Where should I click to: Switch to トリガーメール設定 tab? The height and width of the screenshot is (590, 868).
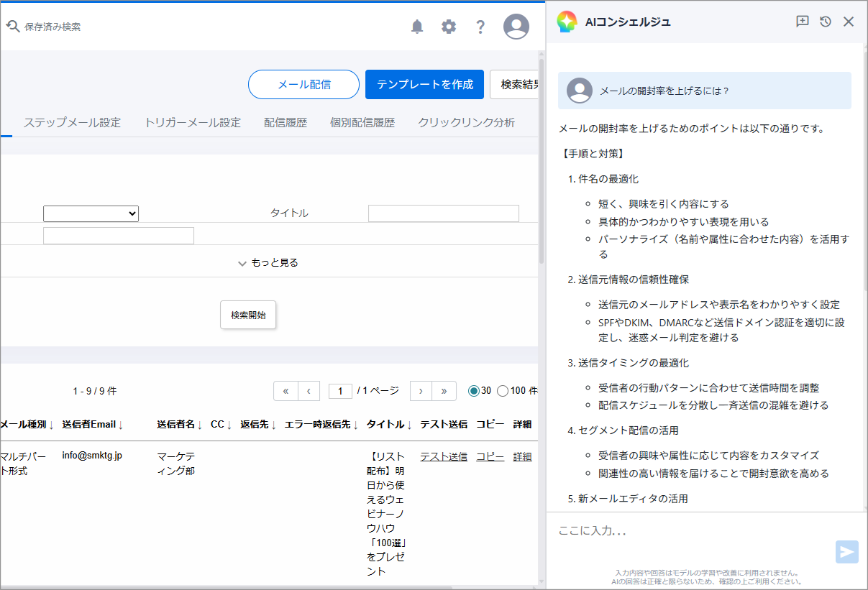coord(193,123)
